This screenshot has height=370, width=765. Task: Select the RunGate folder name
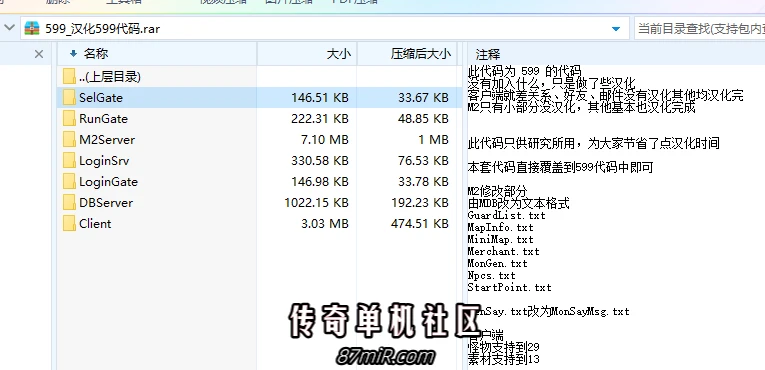click(103, 119)
